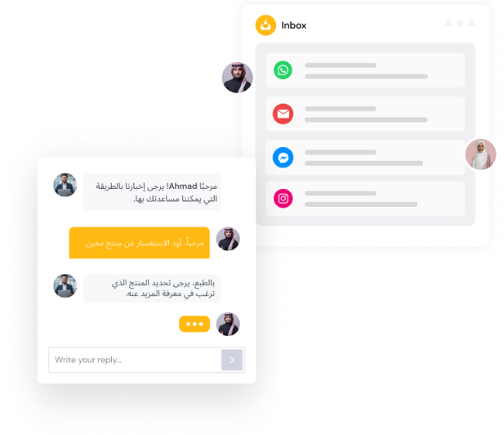
Task: Focus the "Write your reply..." field
Action: 146,360
